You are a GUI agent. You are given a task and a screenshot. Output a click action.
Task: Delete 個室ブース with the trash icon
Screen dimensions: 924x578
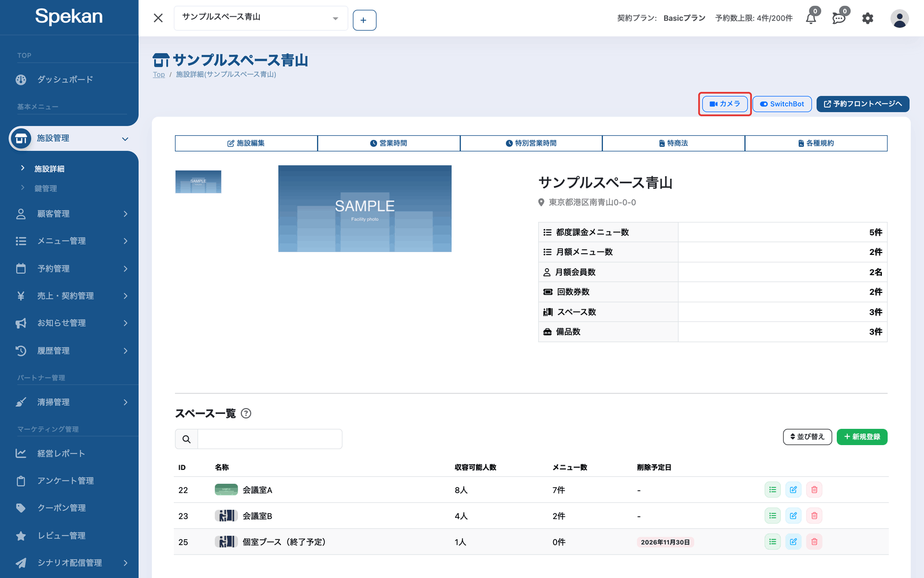pos(814,542)
